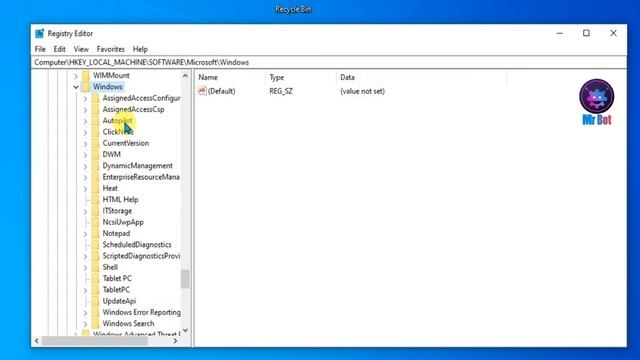Click the Windows Search folder icon

[x=96, y=324]
